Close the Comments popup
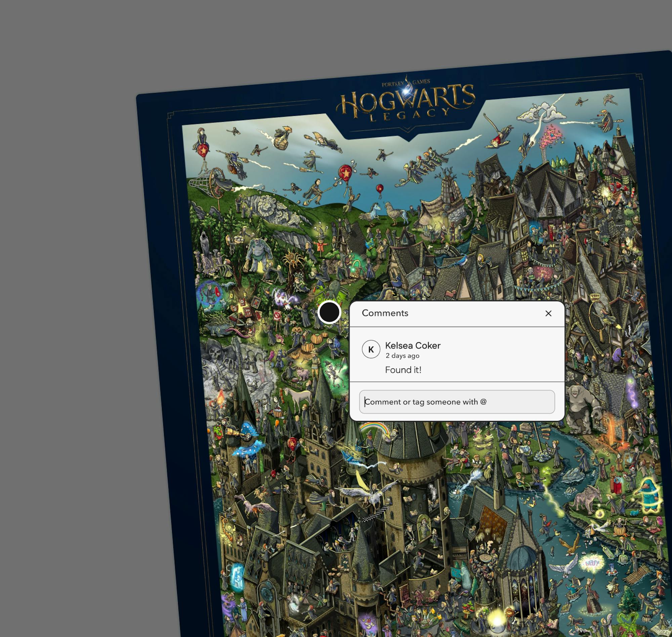This screenshot has width=672, height=637. pos(548,313)
